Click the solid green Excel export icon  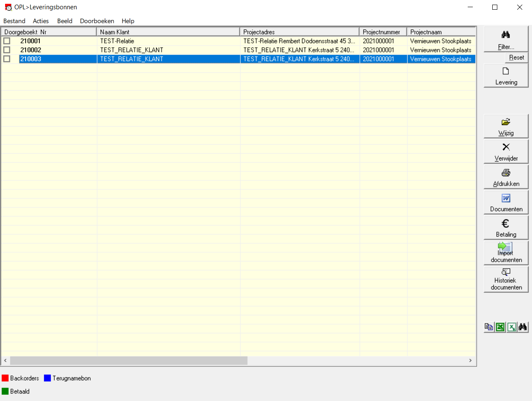click(501, 327)
